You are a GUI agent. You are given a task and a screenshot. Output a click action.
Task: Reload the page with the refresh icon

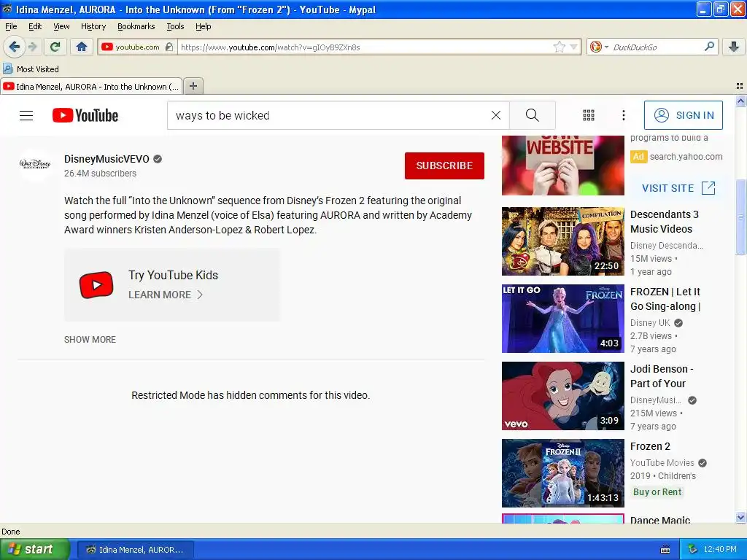pyautogui.click(x=55, y=47)
